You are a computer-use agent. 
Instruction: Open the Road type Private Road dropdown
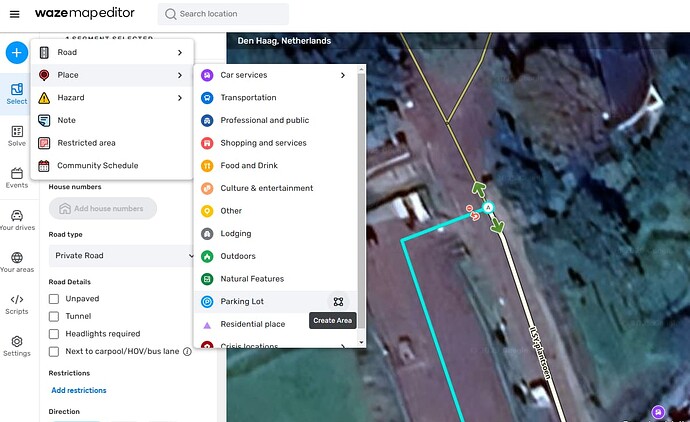pos(121,256)
